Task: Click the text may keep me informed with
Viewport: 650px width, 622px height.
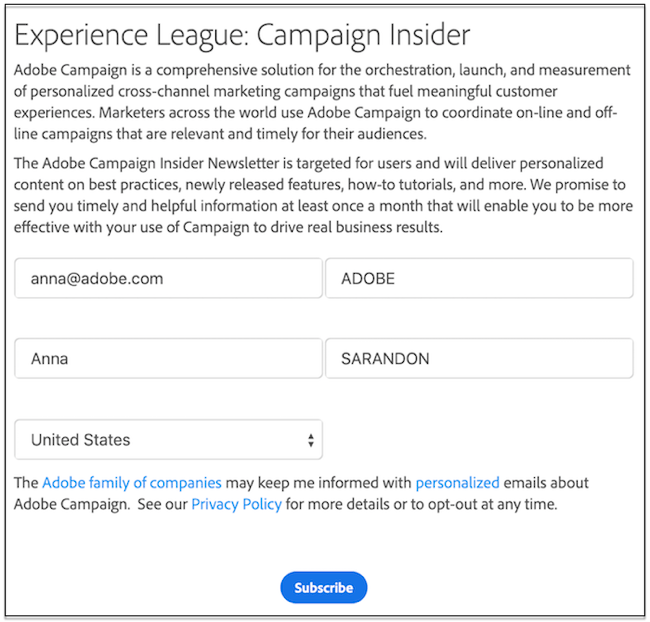Action: [318, 483]
